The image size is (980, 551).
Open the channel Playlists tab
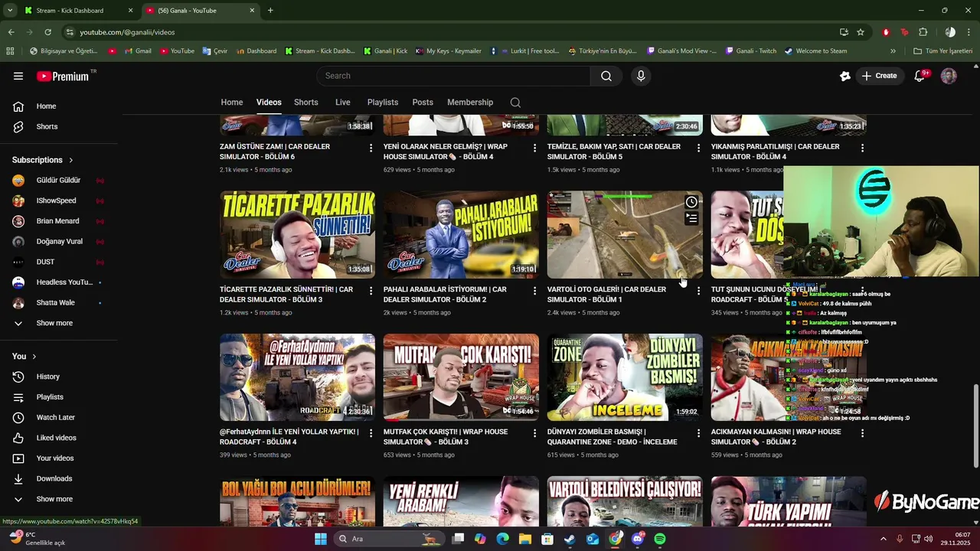[383, 103]
